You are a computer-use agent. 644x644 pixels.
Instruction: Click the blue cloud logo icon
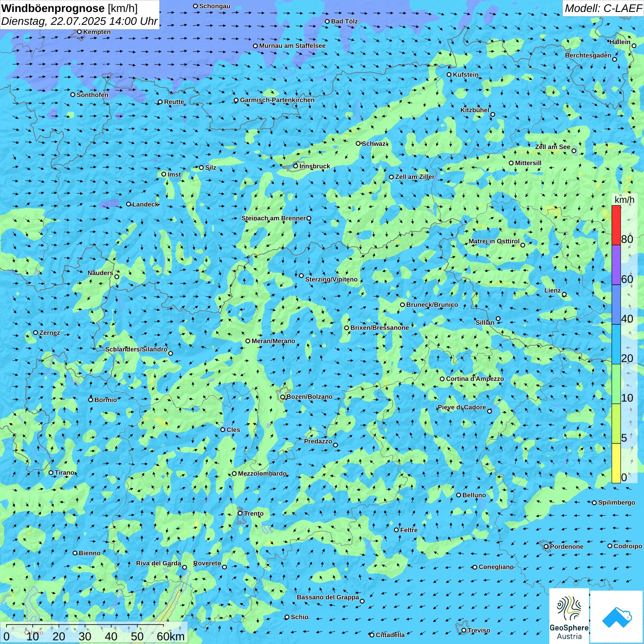point(617,617)
